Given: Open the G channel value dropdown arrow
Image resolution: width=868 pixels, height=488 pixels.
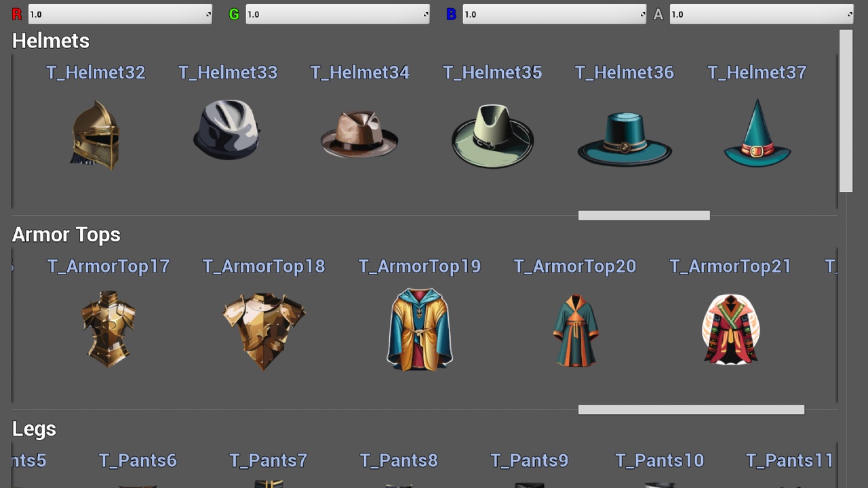Looking at the screenshot, I should [426, 14].
